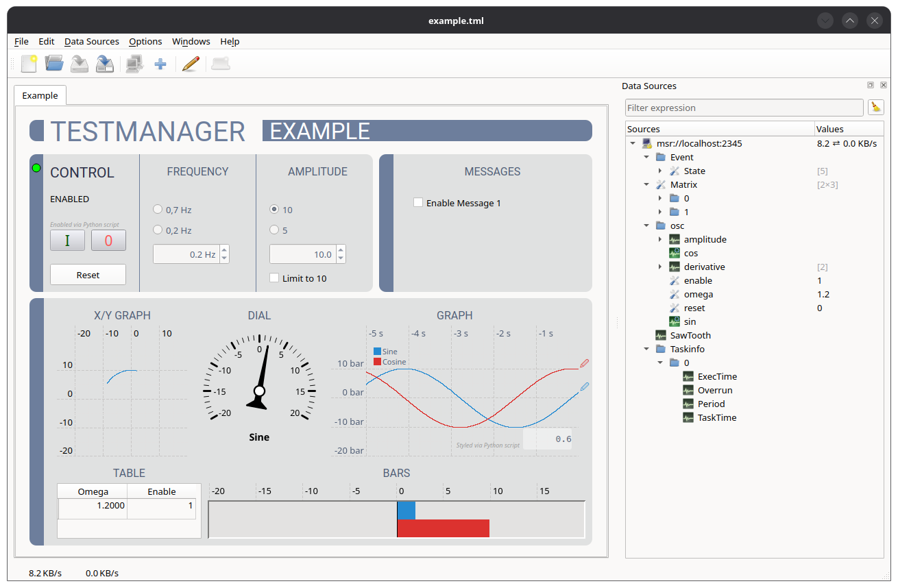Check the Enable Message 1 checkbox
Image resolution: width=898 pixels, height=588 pixels.
[418, 202]
